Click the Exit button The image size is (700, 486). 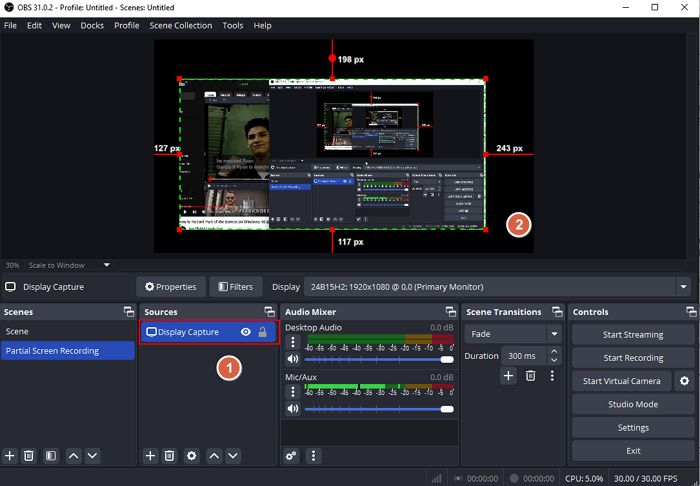coord(633,451)
